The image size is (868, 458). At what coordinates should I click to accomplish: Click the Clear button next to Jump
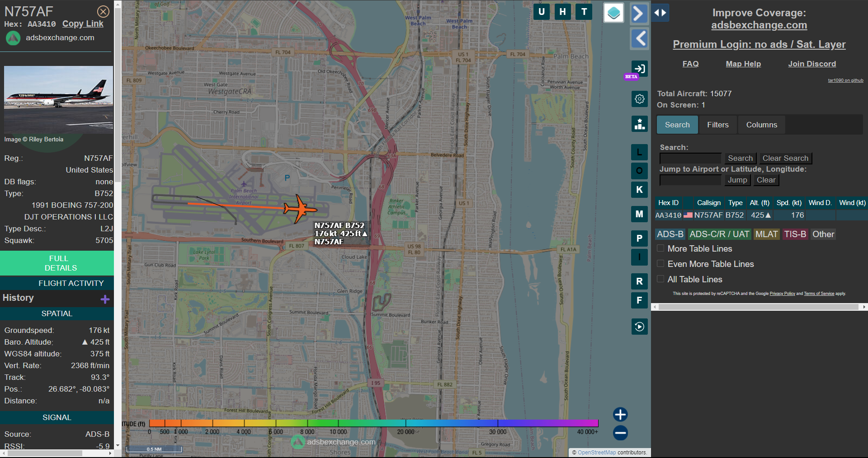(766, 180)
